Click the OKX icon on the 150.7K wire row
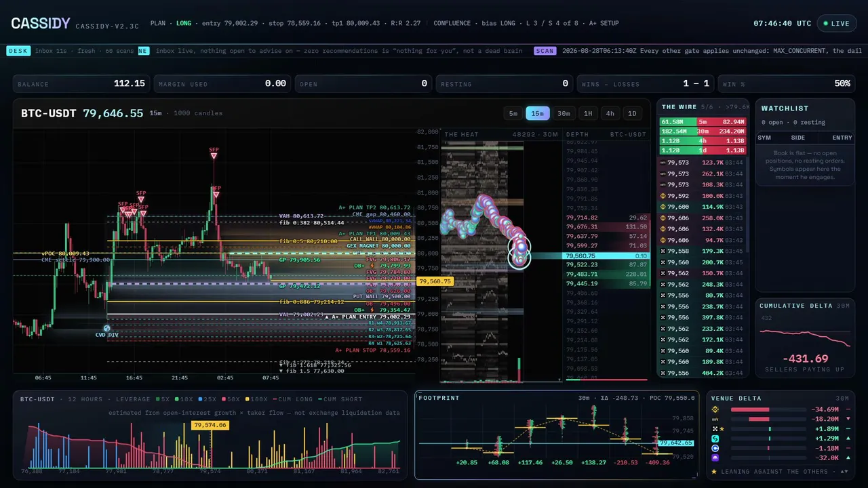This screenshot has width=868, height=488. 663,273
